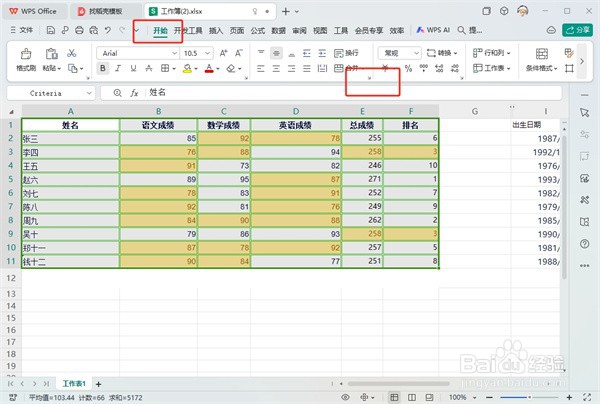The image size is (600, 404).
Task: Switch to 插入 Insert tab
Action: click(x=216, y=31)
